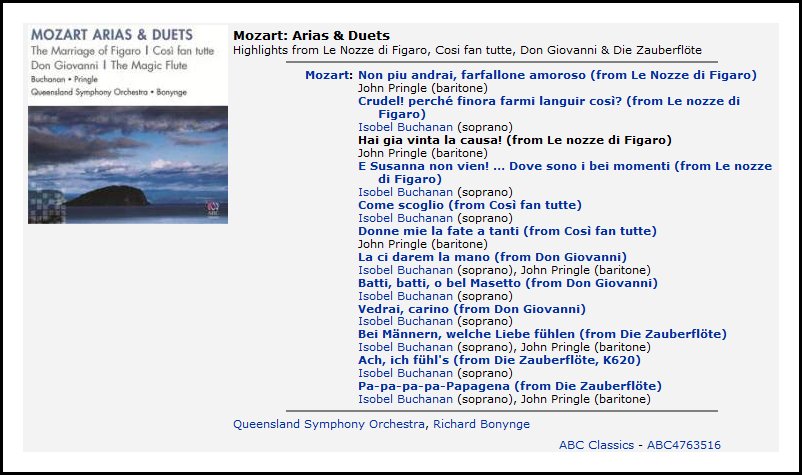Select Isobel Buchanan below 'Batti, batti, o bel Masetto'
The width and height of the screenshot is (802, 475).
(405, 296)
